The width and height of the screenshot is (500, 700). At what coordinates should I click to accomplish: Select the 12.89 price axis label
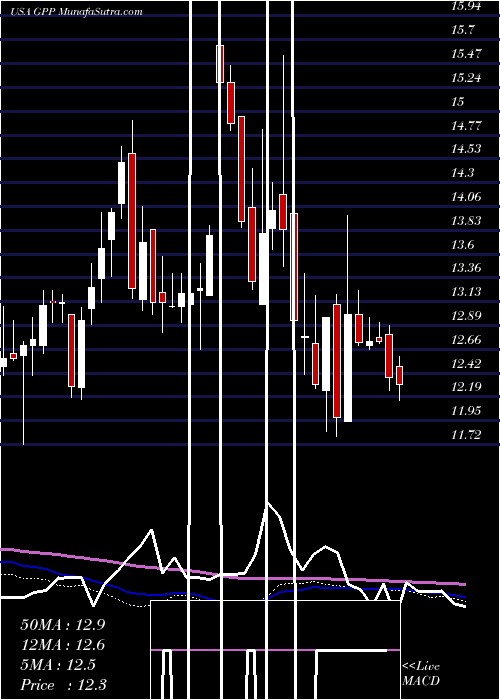pos(467,316)
